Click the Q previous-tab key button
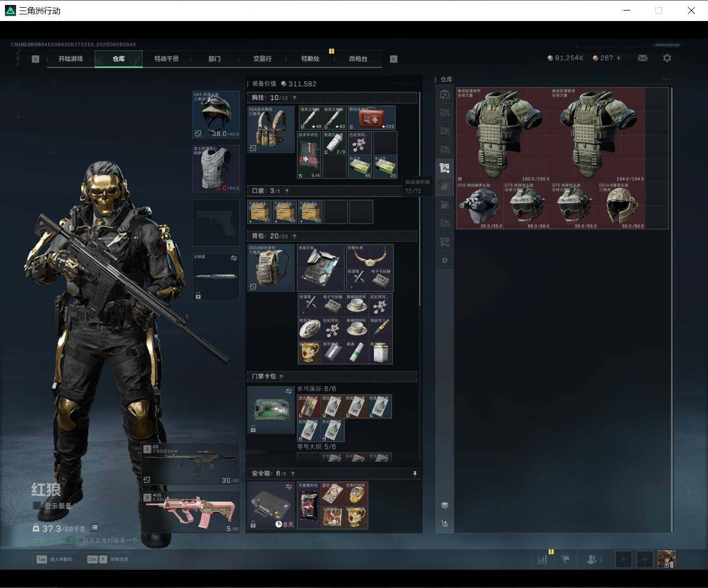 click(35, 59)
